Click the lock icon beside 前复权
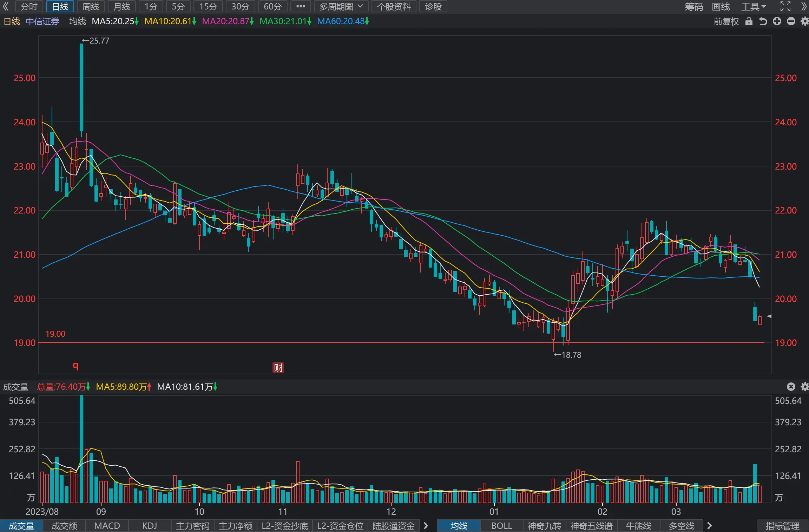This screenshot has width=809, height=532. pyautogui.click(x=749, y=21)
